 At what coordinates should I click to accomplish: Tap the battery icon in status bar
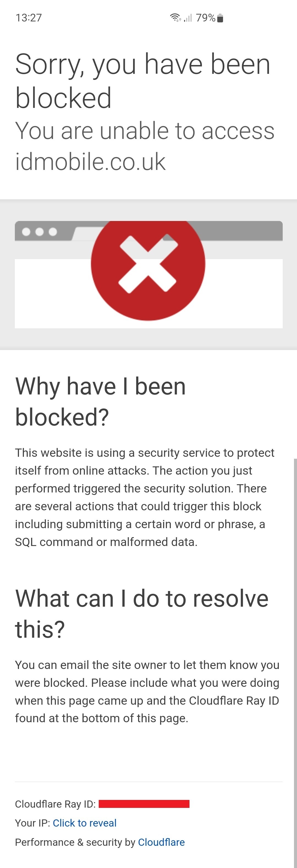pyautogui.click(x=220, y=18)
